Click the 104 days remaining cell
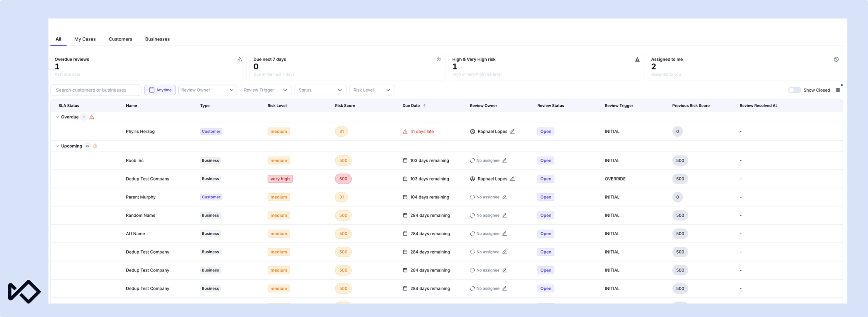This screenshot has height=317, width=868. click(x=429, y=197)
